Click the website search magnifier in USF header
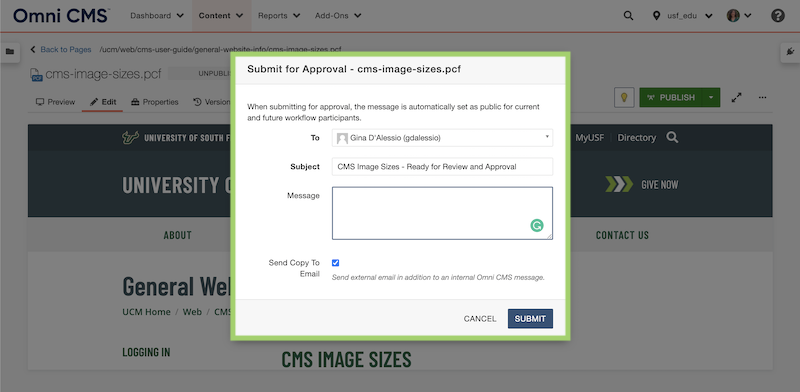 click(672, 137)
